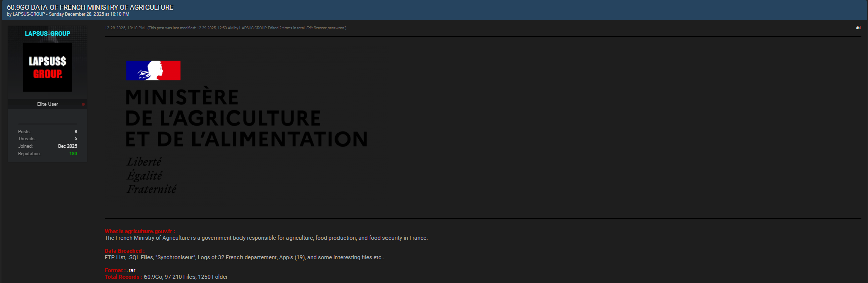Click the red status dot beside Elite User
The image size is (868, 283).
[83, 104]
